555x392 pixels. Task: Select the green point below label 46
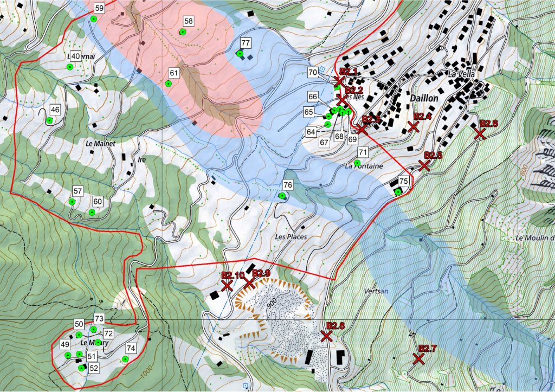(x=49, y=121)
